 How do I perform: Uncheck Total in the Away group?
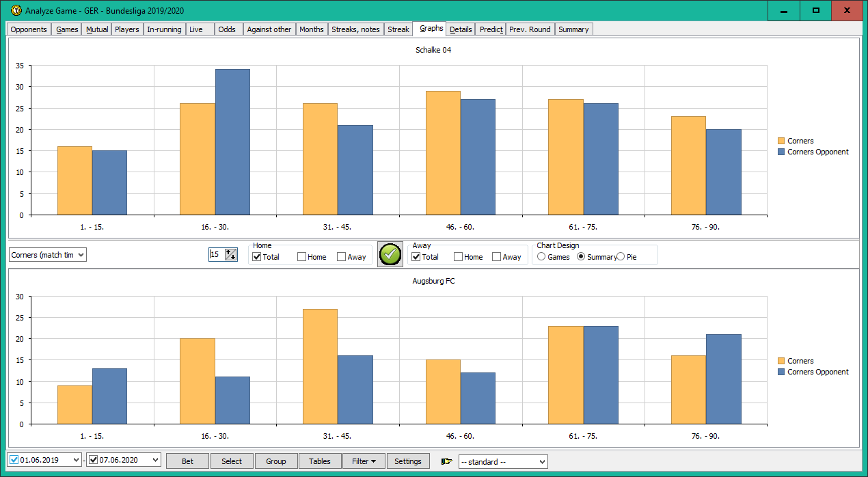(x=416, y=257)
